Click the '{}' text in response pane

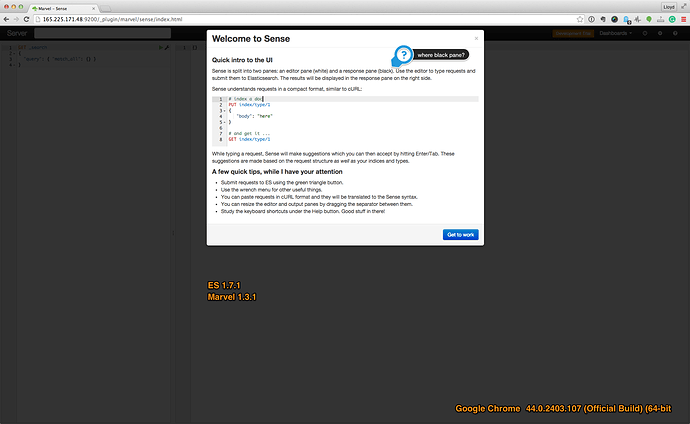(x=195, y=48)
